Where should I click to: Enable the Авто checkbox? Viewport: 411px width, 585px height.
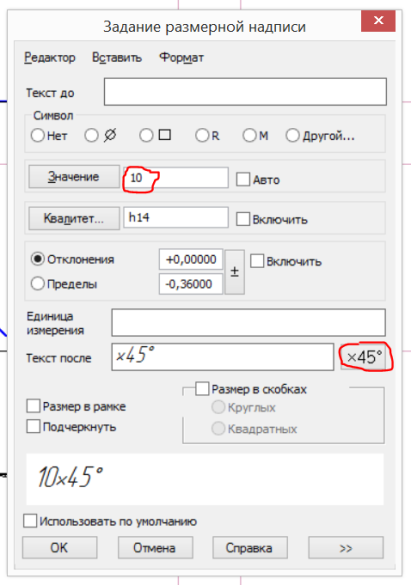point(243,179)
